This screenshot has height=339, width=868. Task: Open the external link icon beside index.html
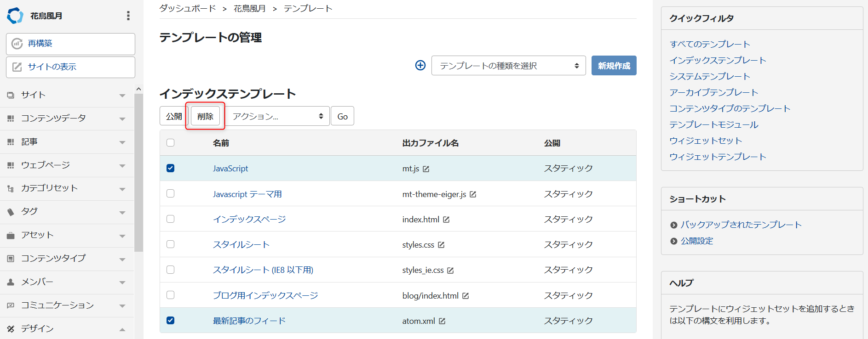(446, 220)
